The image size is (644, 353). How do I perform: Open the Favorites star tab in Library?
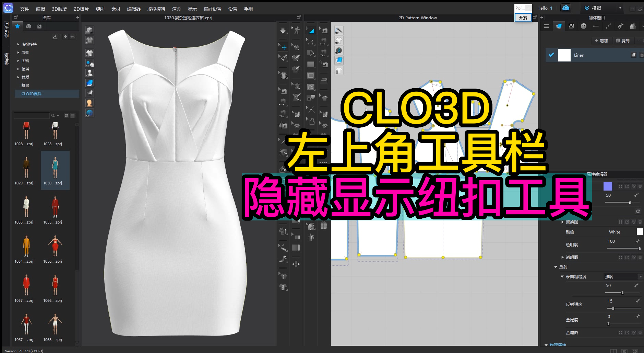coord(17,26)
